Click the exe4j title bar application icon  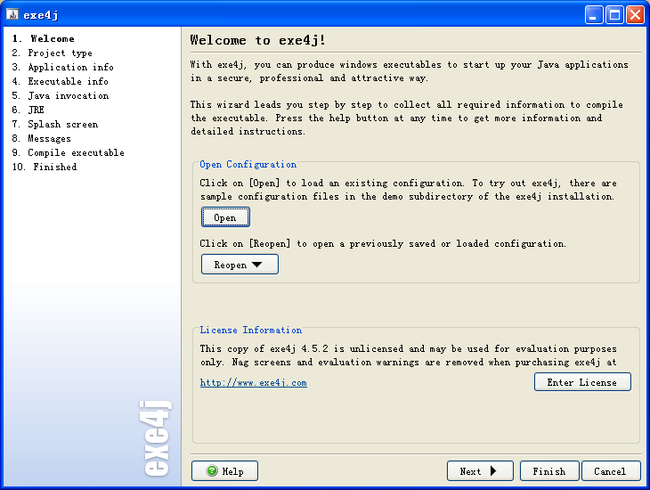click(13, 15)
